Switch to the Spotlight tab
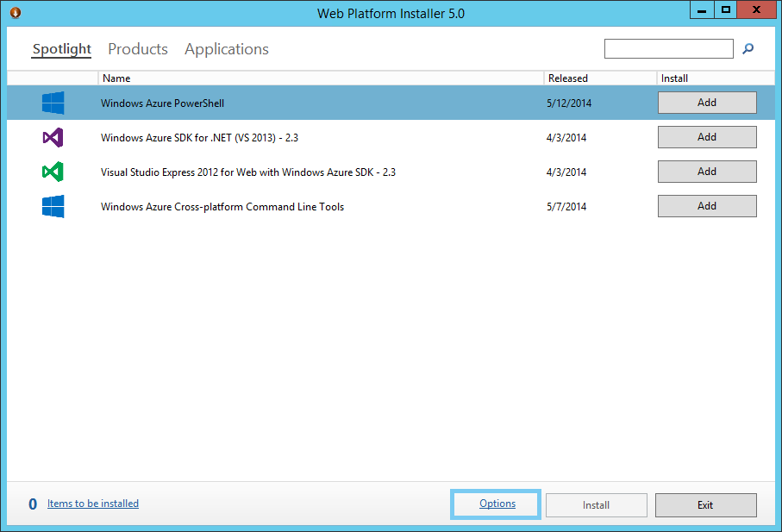The height and width of the screenshot is (532, 782). click(x=62, y=49)
